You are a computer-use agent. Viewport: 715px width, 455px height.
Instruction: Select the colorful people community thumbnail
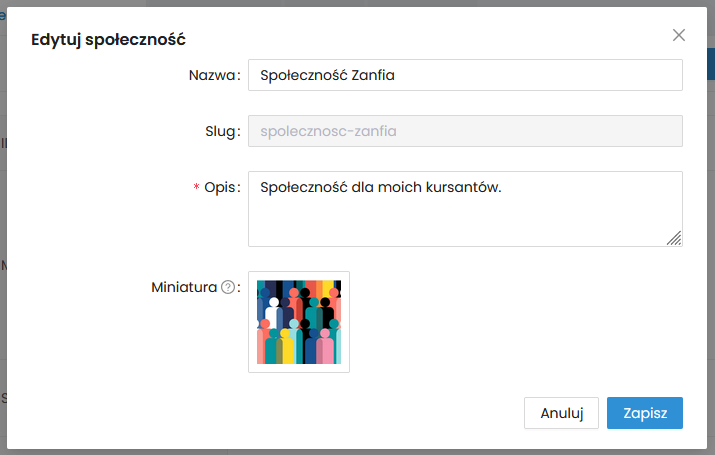pyautogui.click(x=299, y=322)
